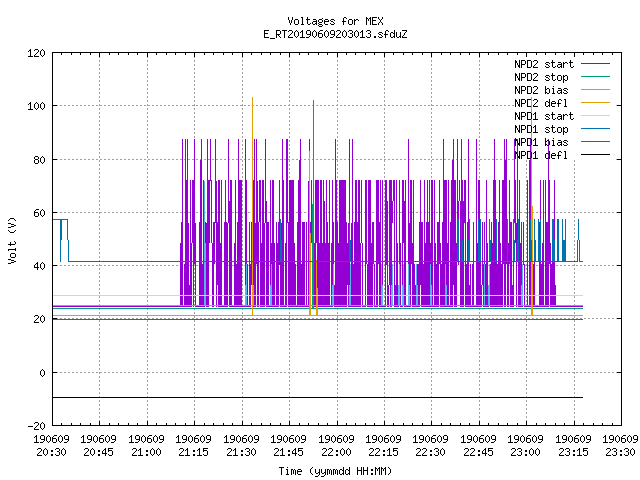The width and height of the screenshot is (640, 480).
Task: Click the y-axis tick value 100
Action: click(x=36, y=106)
